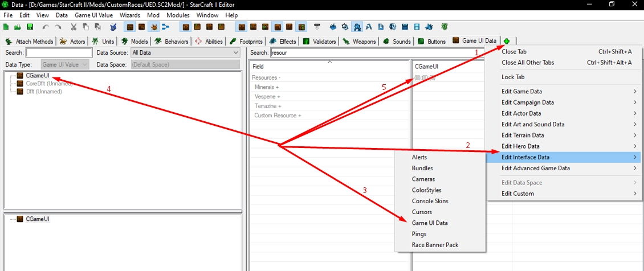
Task: Open the Import module icon
Action: 381,27
